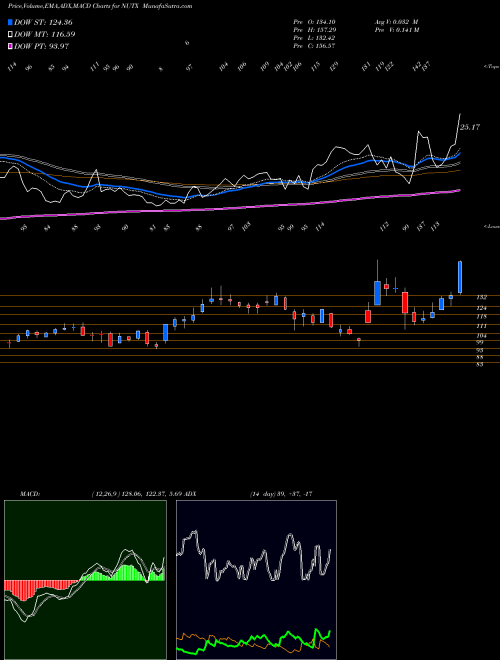Screen dimensions: 500x660
Task: Click the 111 price level label
Action: (481, 326)
